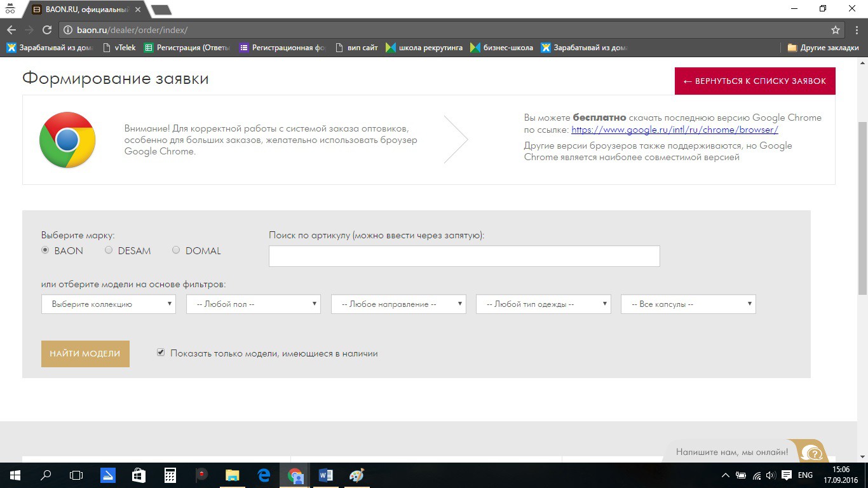The height and width of the screenshot is (488, 868).
Task: Close the BAON.RU browser tab
Action: [138, 10]
